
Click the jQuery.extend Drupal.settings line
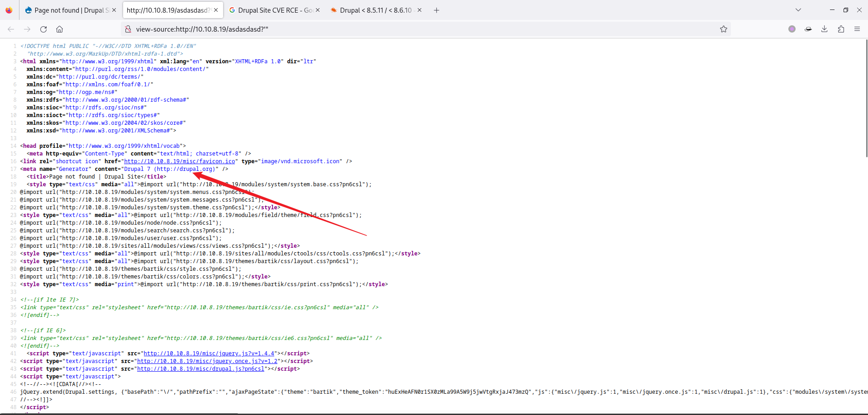[x=444, y=392]
